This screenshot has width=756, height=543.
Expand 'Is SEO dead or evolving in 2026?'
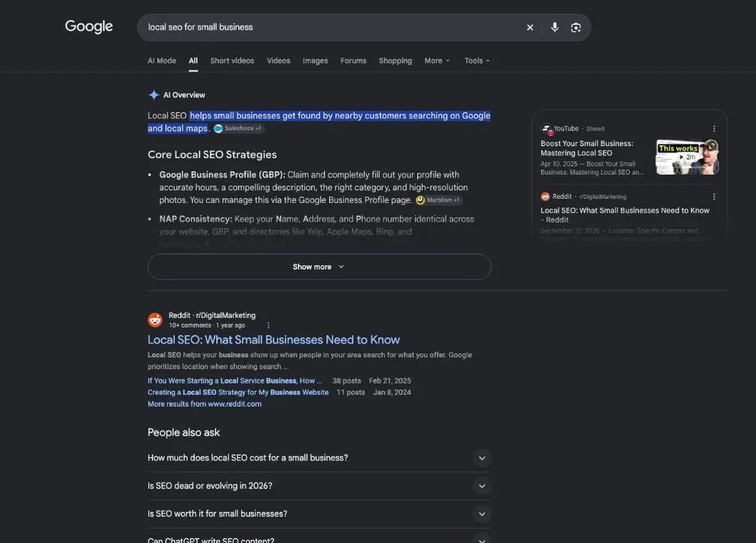click(319, 486)
